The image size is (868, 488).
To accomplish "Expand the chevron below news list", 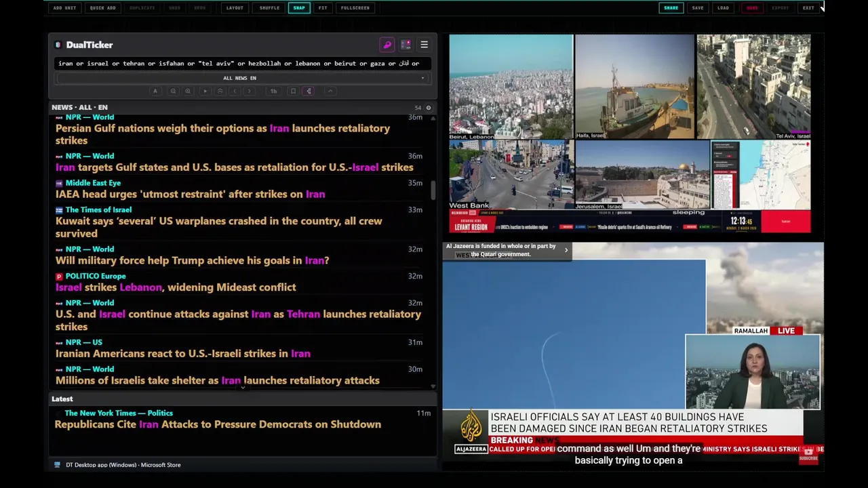I will point(242,388).
